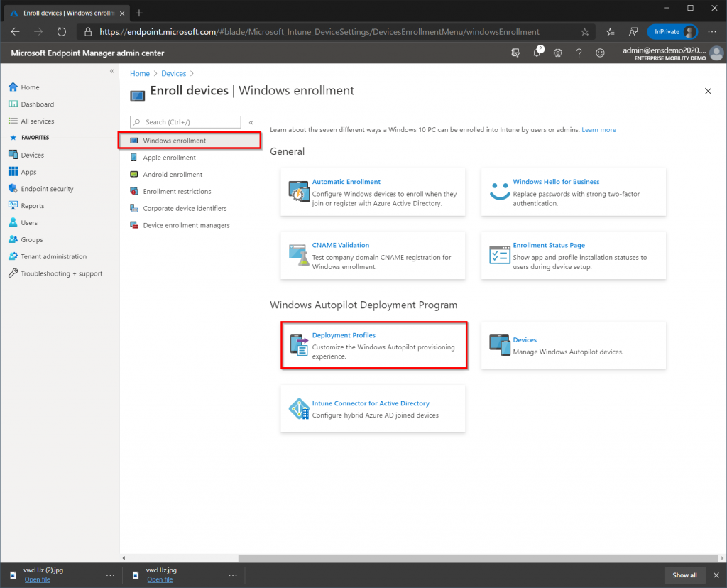Click the Windows Hello smiley card icon
Viewport: 727px width, 588px height.
pos(500,191)
